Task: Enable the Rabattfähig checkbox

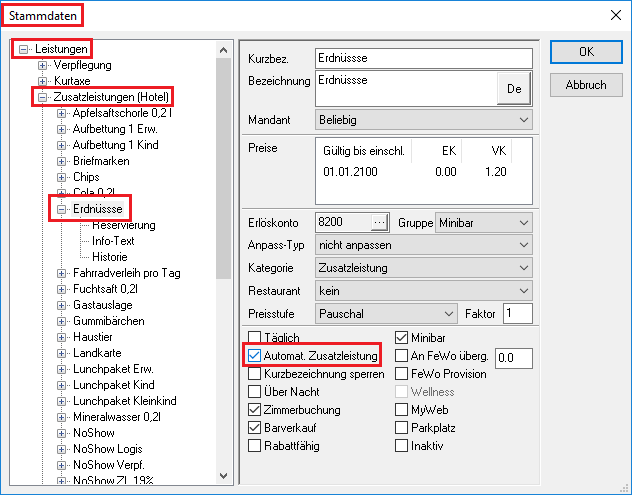Action: (x=254, y=446)
